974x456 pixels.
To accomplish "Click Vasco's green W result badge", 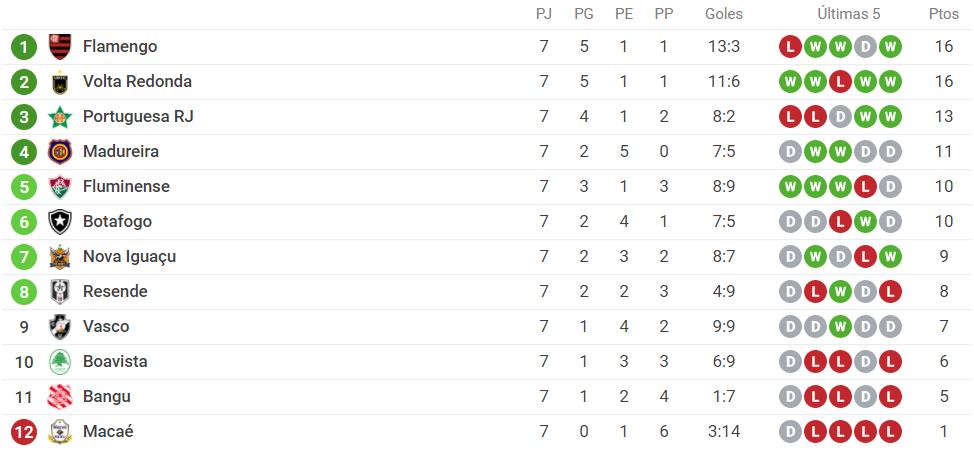I will point(840,327).
